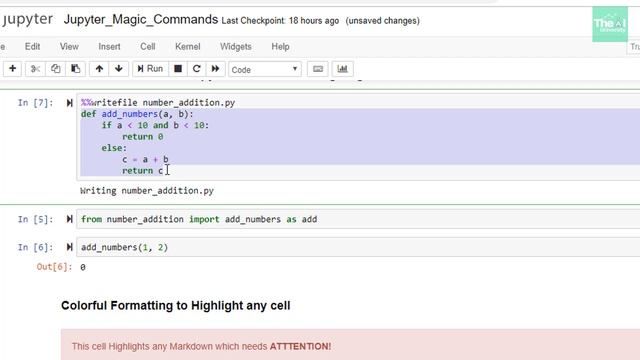Click the 'Last Checkpoint: 18 hours ago' text
The width and height of the screenshot is (640, 360).
[280, 21]
